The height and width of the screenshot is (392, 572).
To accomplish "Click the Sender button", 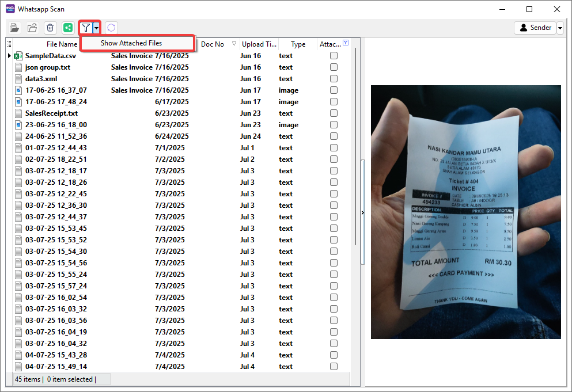I will point(535,28).
